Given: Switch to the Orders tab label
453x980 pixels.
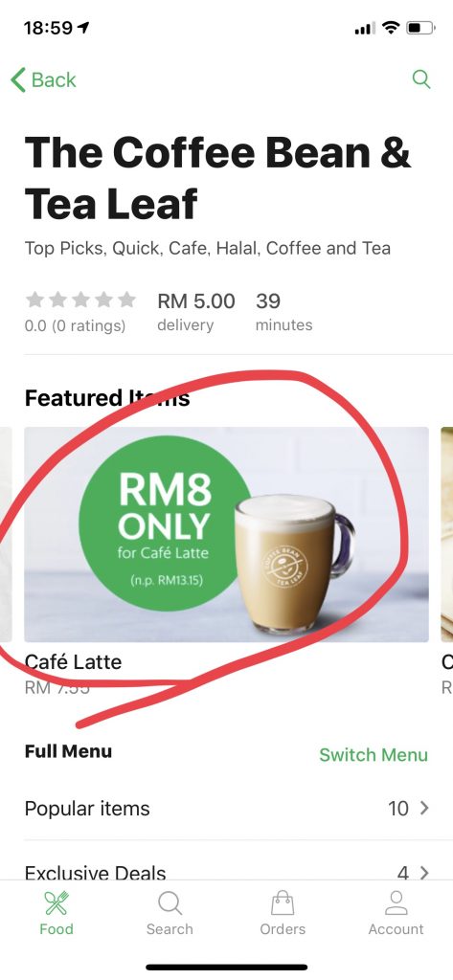Looking at the screenshot, I should coord(283,929).
